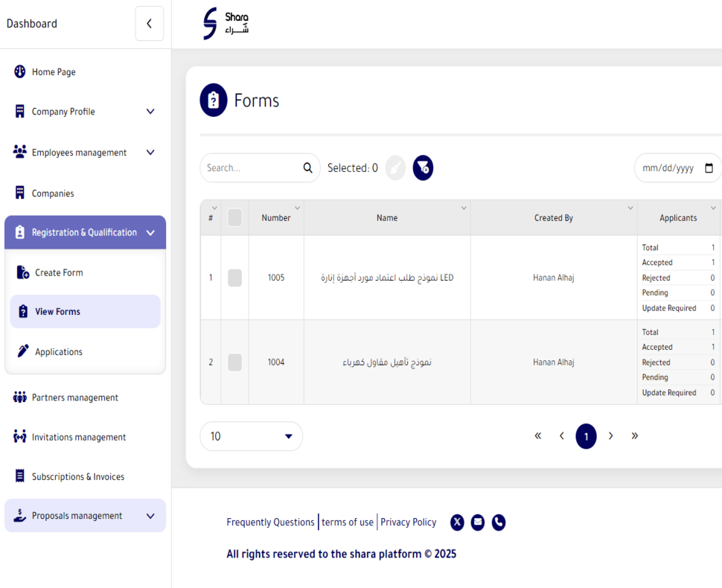Image resolution: width=722 pixels, height=588 pixels.
Task: Click the Proposals management hand icon
Action: click(x=20, y=515)
